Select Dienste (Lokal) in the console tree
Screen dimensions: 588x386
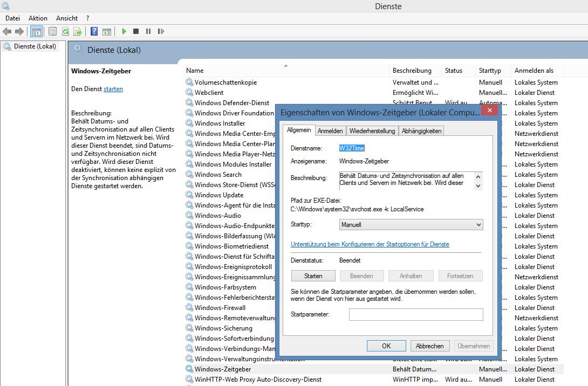35,46
